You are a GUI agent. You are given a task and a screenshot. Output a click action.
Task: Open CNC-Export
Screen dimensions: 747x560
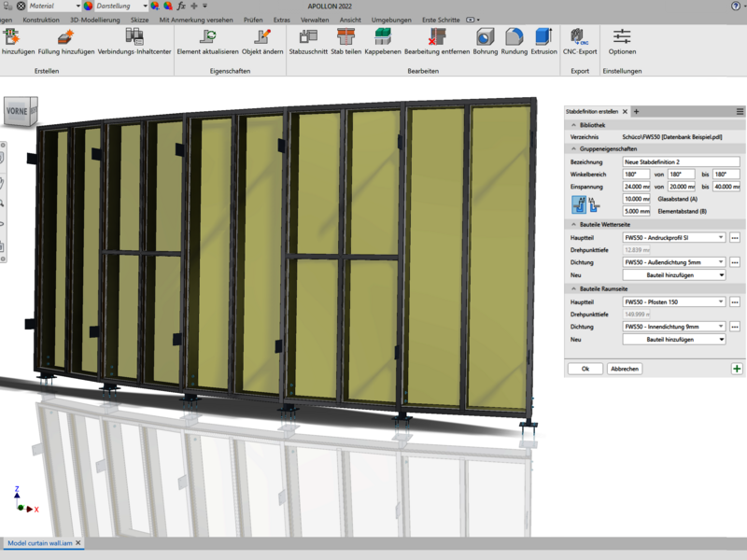pyautogui.click(x=580, y=37)
